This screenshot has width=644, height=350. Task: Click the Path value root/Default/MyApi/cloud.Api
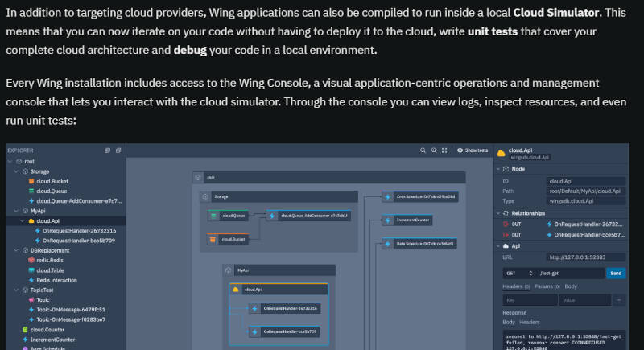coord(586,191)
